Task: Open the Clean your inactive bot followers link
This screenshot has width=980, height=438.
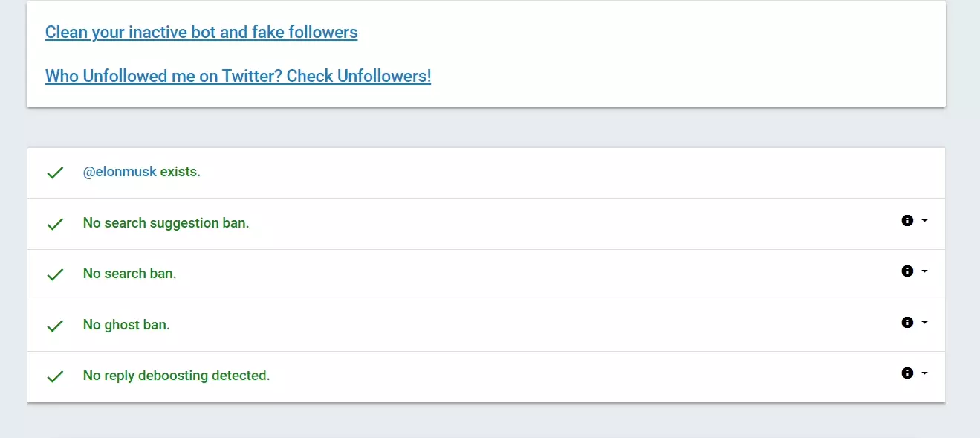Action: 201,32
